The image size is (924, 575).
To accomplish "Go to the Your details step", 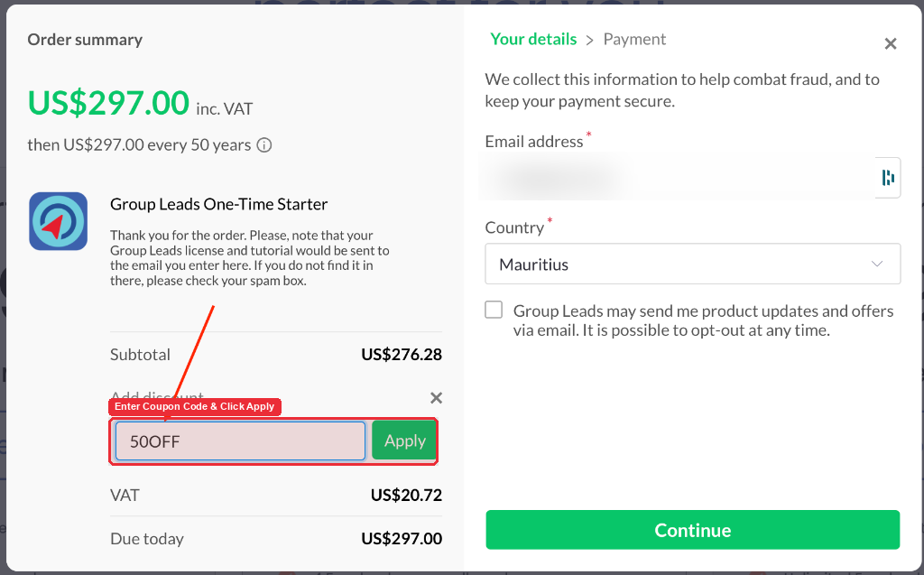I will (533, 39).
